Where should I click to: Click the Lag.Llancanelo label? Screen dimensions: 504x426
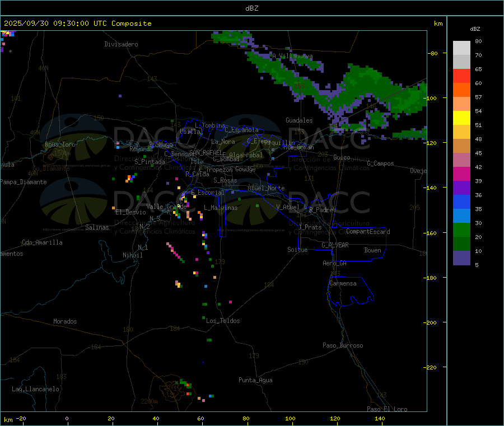(x=36, y=390)
